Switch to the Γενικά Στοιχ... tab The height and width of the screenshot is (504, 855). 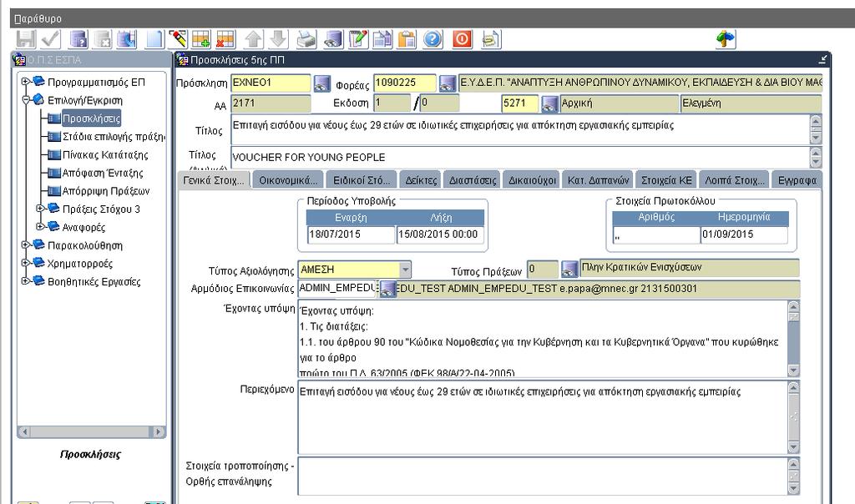(214, 180)
